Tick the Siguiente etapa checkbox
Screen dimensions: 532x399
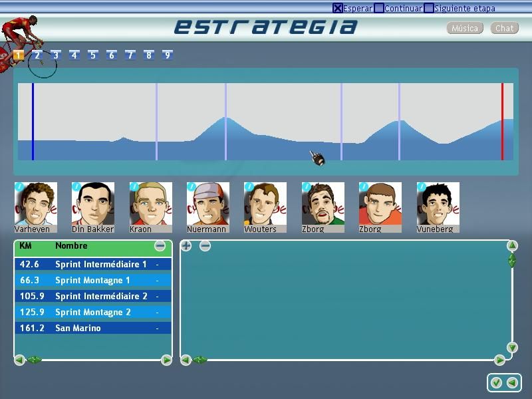click(429, 9)
